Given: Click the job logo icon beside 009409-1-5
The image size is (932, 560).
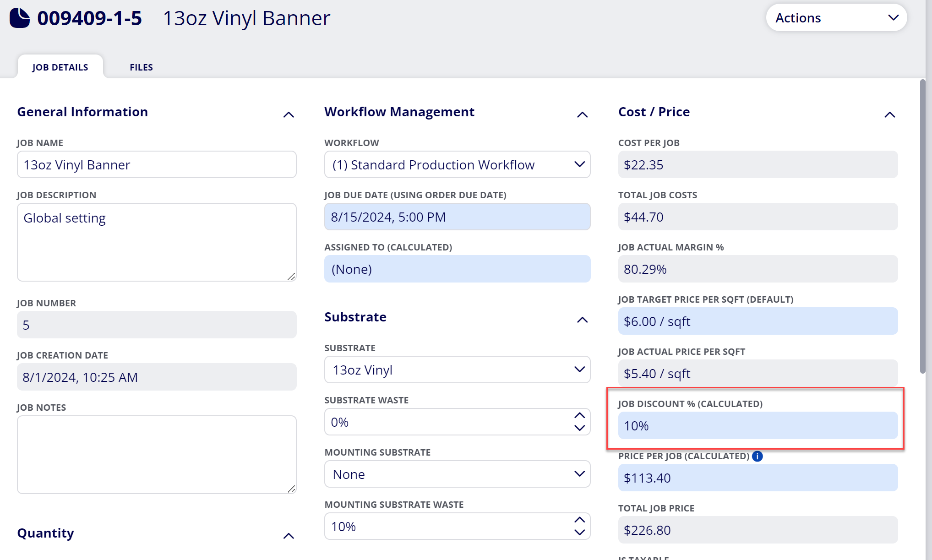Looking at the screenshot, I should 20,18.
